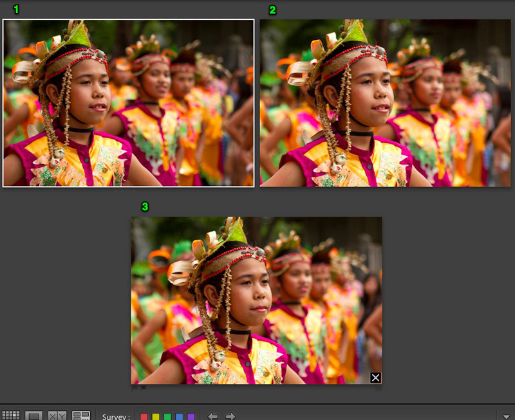Image resolution: width=515 pixels, height=420 pixels.
Task: Switch to Grid view mode
Action: [x=10, y=415]
